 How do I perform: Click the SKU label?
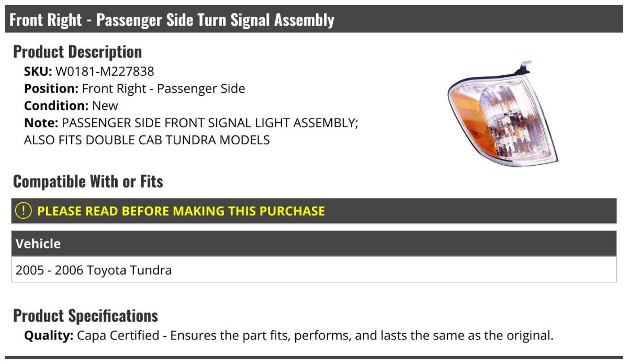tap(38, 71)
